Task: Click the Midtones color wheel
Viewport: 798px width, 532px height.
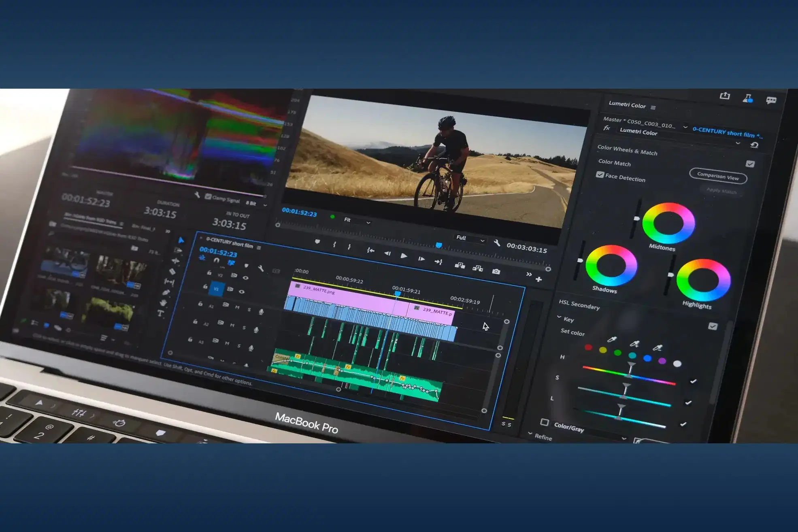Action: coord(668,223)
